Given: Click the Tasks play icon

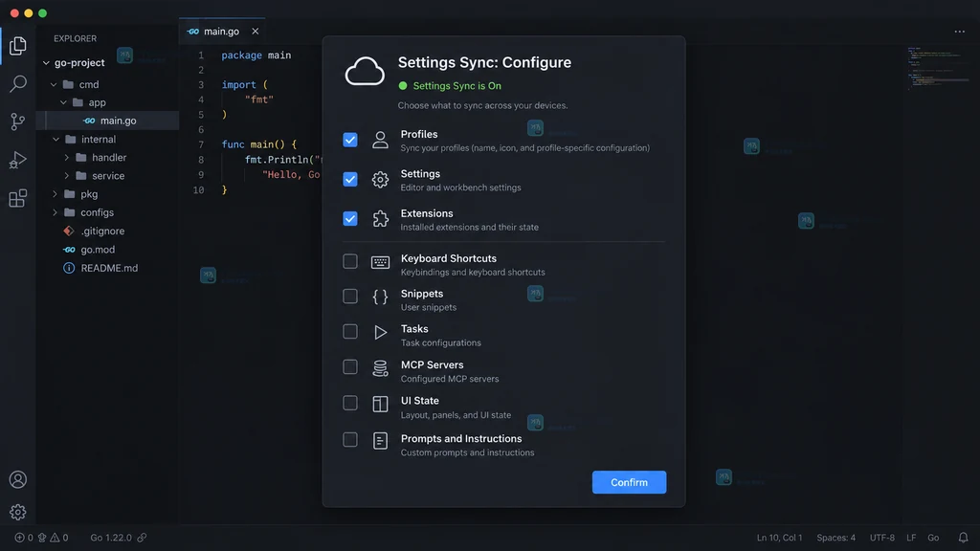Looking at the screenshot, I should coord(380,332).
